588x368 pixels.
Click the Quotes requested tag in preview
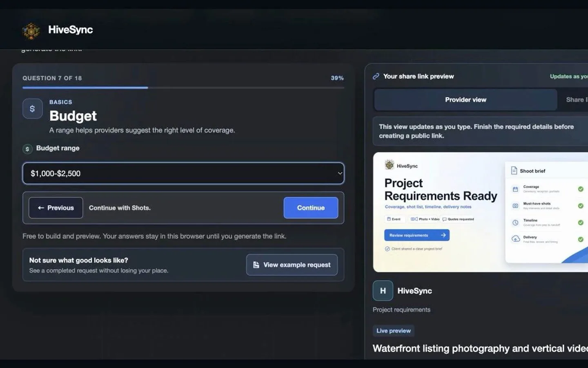coord(458,219)
